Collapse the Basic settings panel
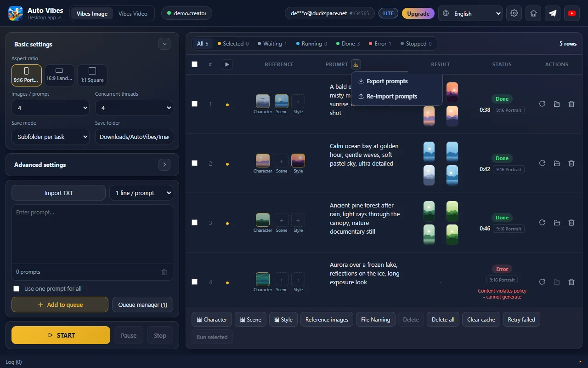The width and height of the screenshot is (588, 368). 164,44
